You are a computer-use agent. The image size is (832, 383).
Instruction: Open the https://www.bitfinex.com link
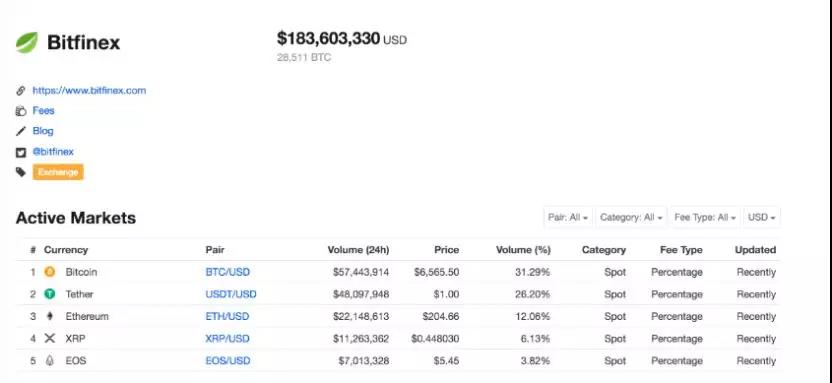click(89, 90)
